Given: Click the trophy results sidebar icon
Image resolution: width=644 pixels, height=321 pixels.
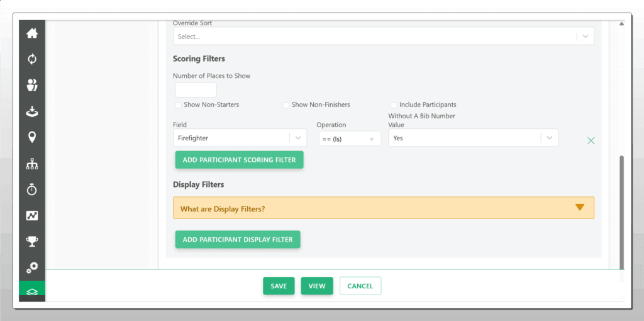Looking at the screenshot, I should [32, 241].
